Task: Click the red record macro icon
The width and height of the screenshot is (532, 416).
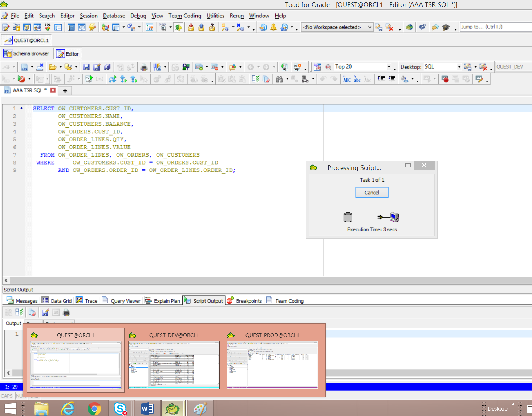Action: click(445, 79)
